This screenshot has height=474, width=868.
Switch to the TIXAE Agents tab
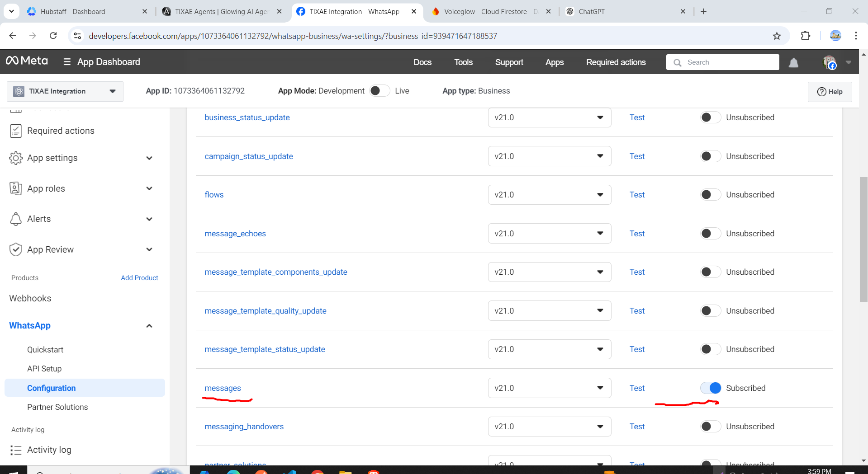tap(222, 11)
